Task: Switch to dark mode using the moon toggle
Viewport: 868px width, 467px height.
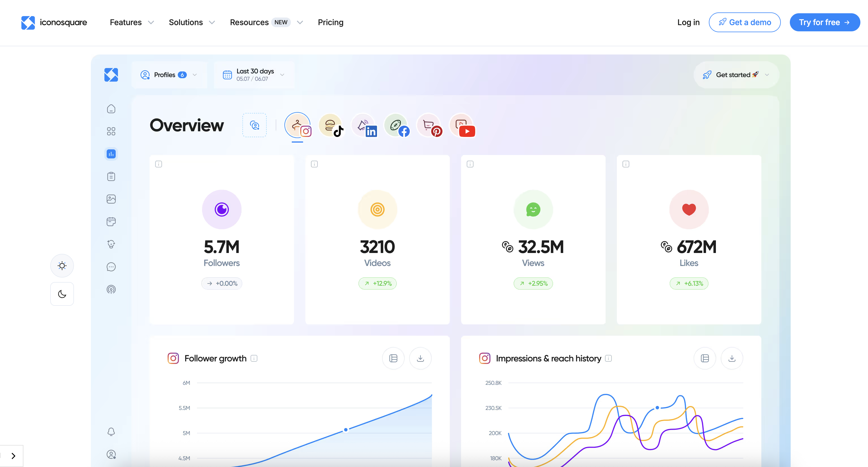Action: click(62, 294)
